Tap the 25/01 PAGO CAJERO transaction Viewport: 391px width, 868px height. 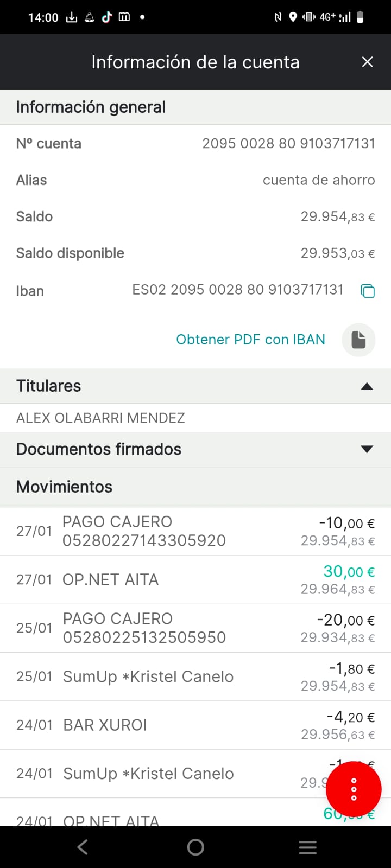click(x=195, y=628)
